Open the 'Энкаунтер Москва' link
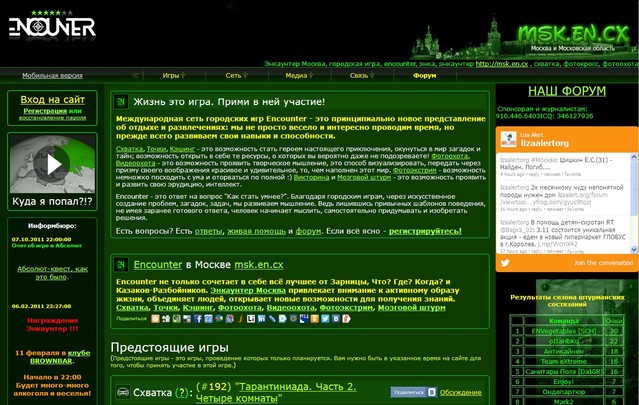Viewport: 639px width, 405px height. pos(248,290)
